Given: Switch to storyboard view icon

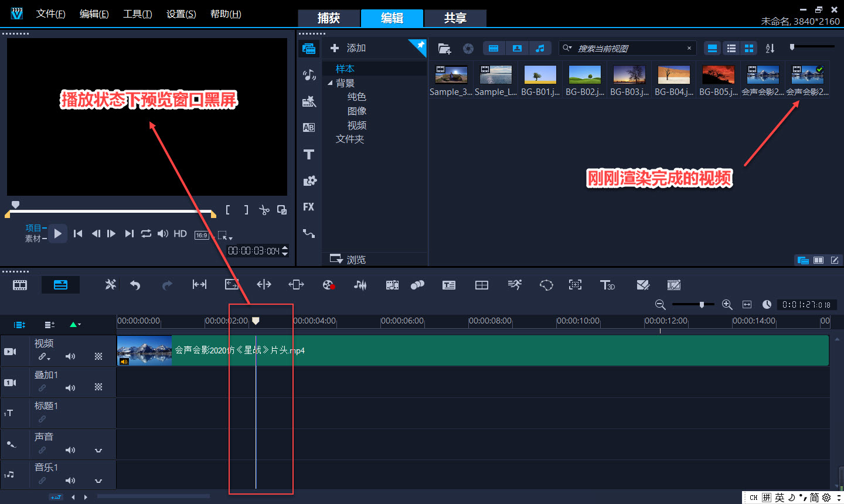Looking at the screenshot, I should (x=20, y=285).
